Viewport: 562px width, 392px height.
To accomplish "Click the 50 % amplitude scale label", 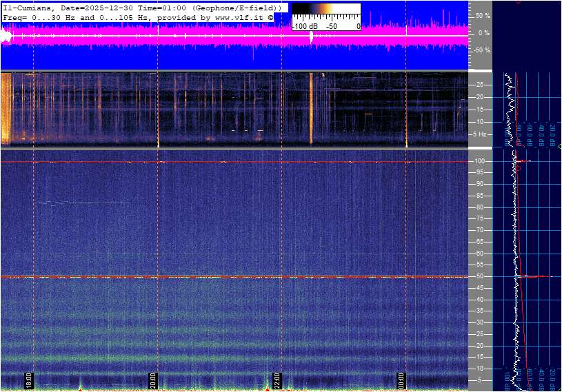I will tap(483, 15).
